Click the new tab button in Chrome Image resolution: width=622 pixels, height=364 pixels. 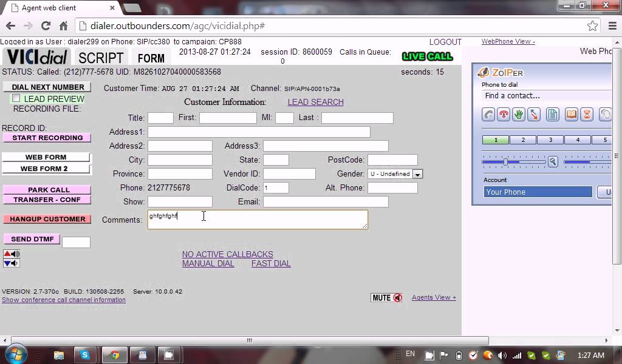click(x=132, y=8)
